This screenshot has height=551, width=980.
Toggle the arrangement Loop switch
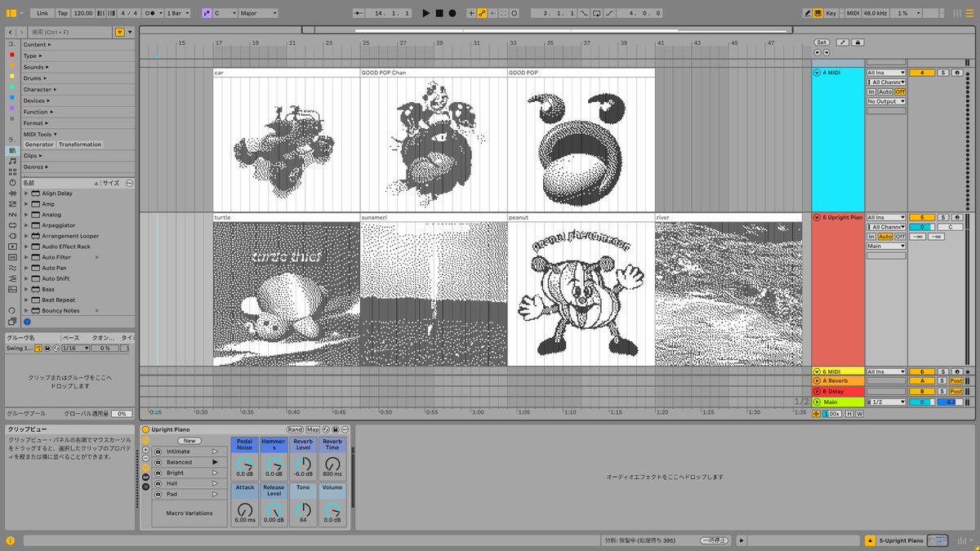point(596,13)
